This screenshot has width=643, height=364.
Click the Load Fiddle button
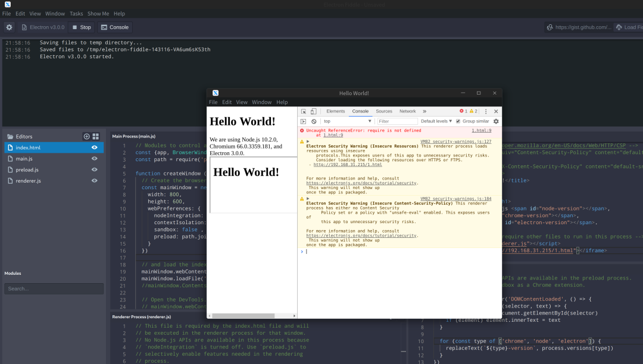pos(629,27)
